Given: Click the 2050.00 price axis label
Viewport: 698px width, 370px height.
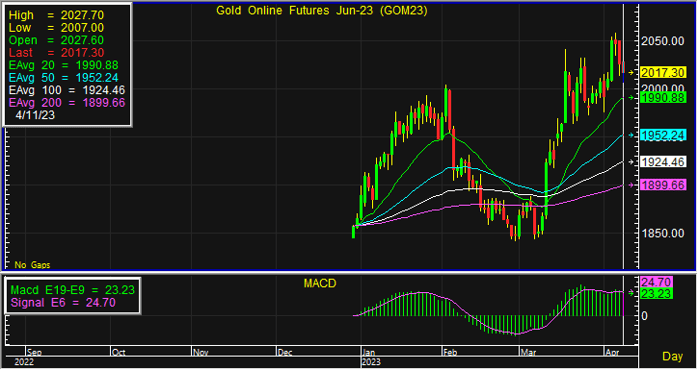Looking at the screenshot, I should [663, 41].
